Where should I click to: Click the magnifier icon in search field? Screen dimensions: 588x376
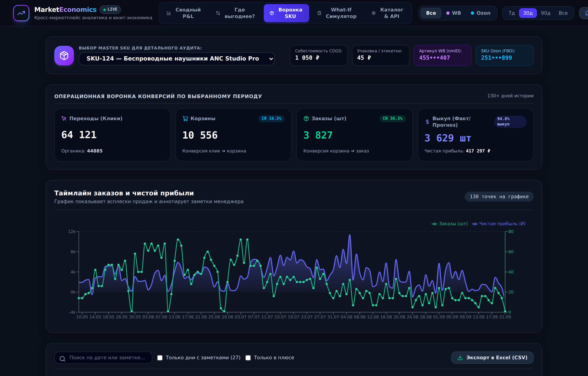coord(62,359)
